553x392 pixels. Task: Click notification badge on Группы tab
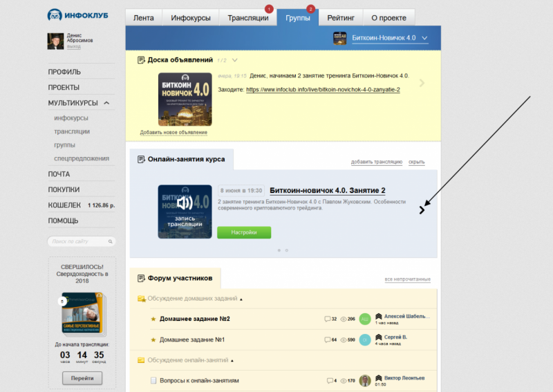click(x=310, y=8)
